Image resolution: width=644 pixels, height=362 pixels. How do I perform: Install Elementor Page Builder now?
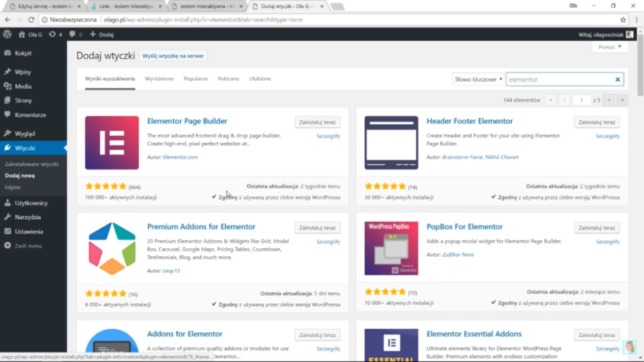[x=317, y=122]
